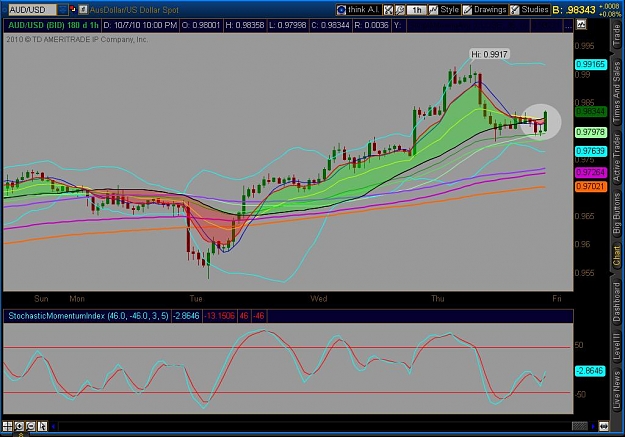Viewport: 625px width, 437px height.
Task: Click the Hi: 0.9917 price bubble
Action: (x=489, y=54)
